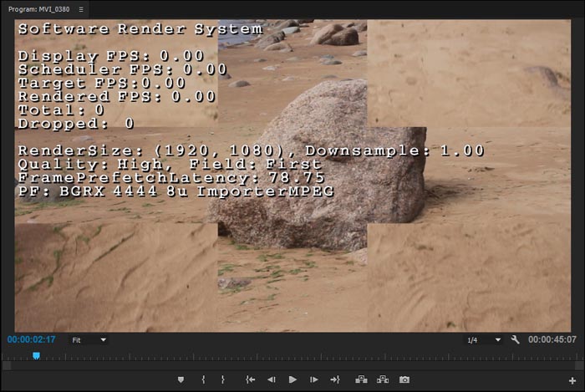Select the Program: MVI_0380 tab
This screenshot has width=585, height=392.
tap(38, 9)
